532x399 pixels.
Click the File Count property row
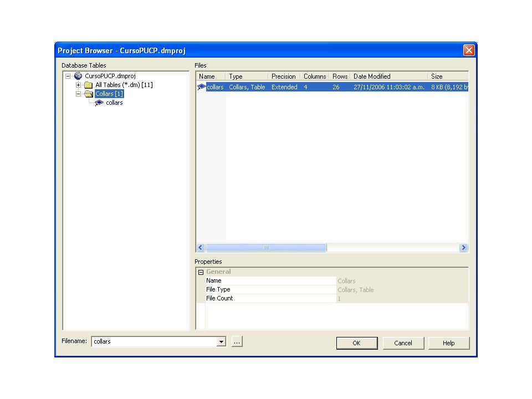(x=336, y=298)
